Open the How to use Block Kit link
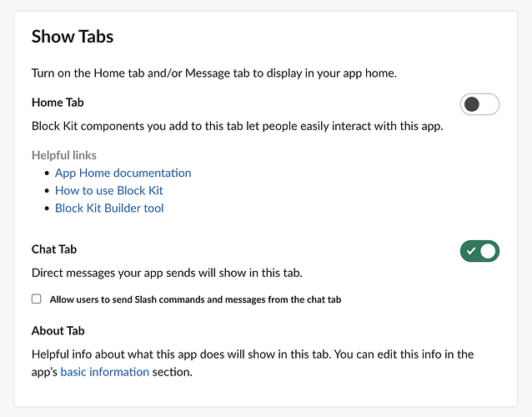Screen dimensions: 532x417 (x=108, y=190)
